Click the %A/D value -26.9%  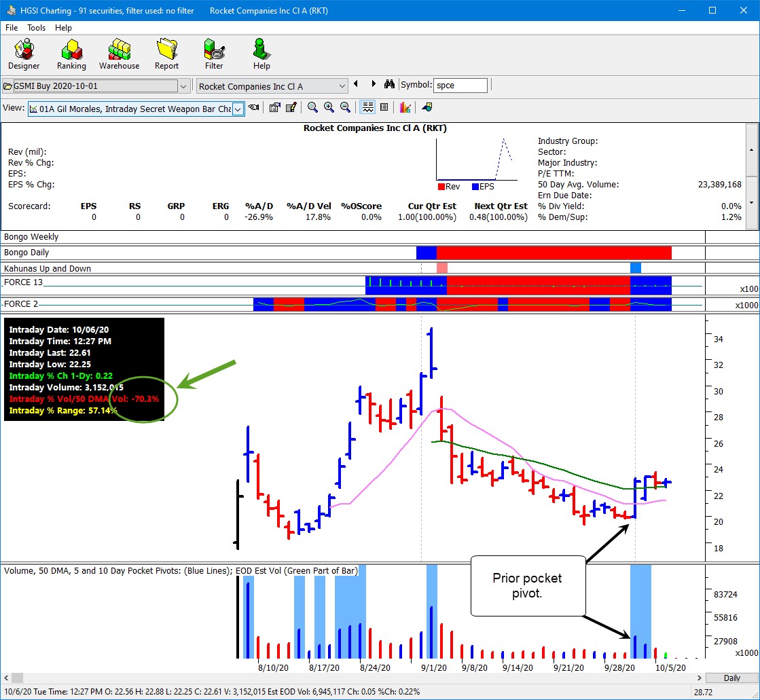click(259, 217)
